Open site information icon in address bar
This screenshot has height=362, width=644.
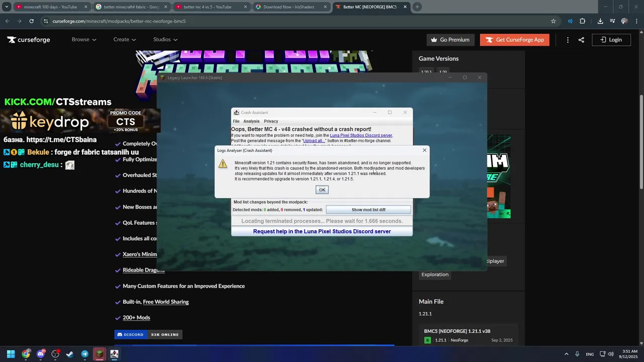click(x=45, y=21)
